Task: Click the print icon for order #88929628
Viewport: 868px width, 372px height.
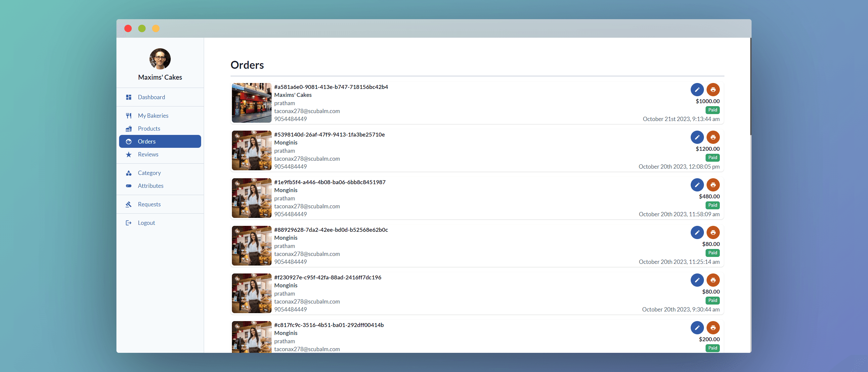Action: (x=713, y=232)
